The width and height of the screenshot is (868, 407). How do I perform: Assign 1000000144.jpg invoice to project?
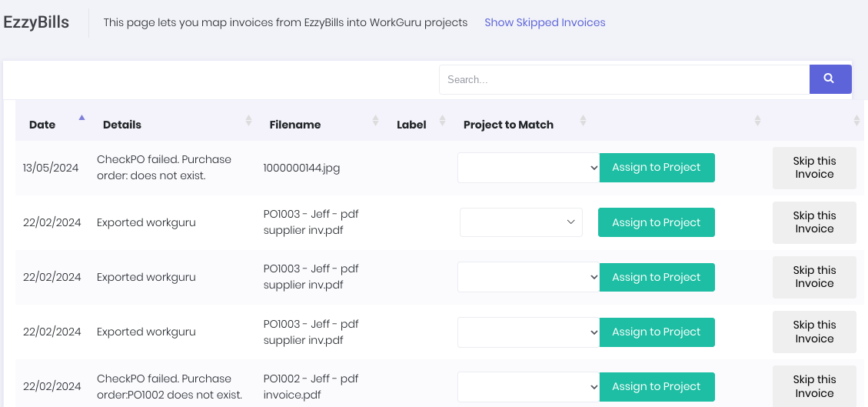(x=657, y=168)
